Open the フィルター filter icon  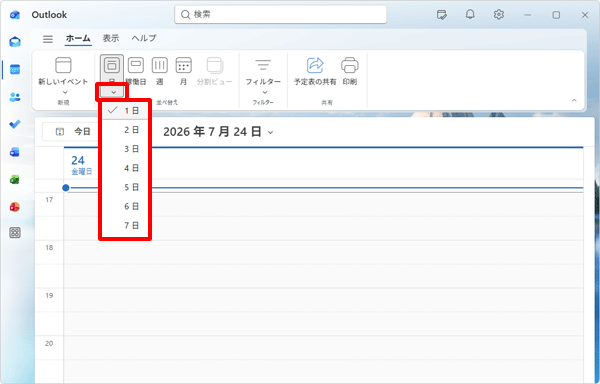pyautogui.click(x=263, y=71)
